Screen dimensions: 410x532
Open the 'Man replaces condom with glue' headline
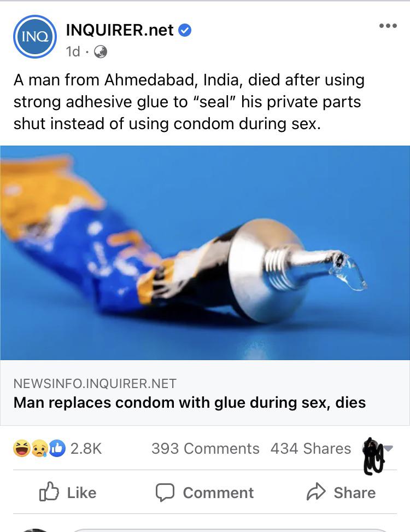190,403
